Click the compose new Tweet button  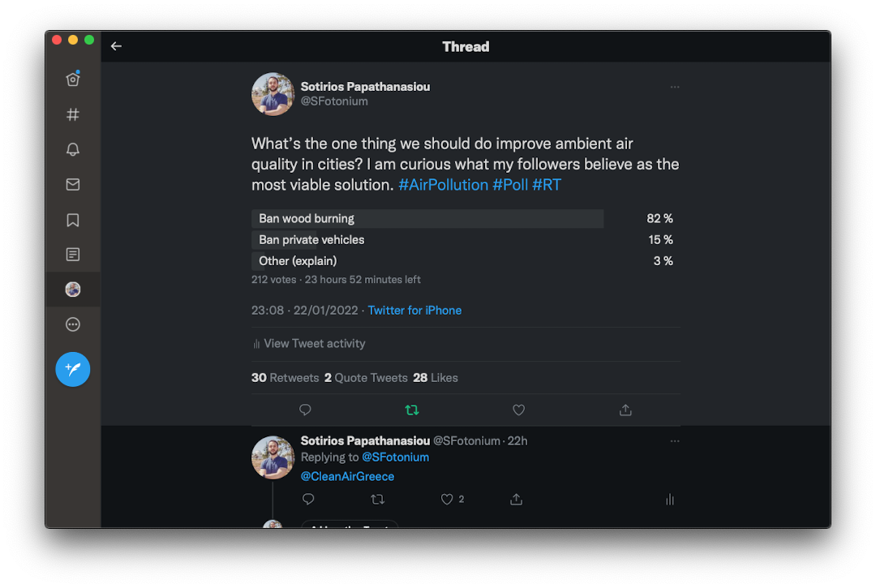[x=73, y=369]
